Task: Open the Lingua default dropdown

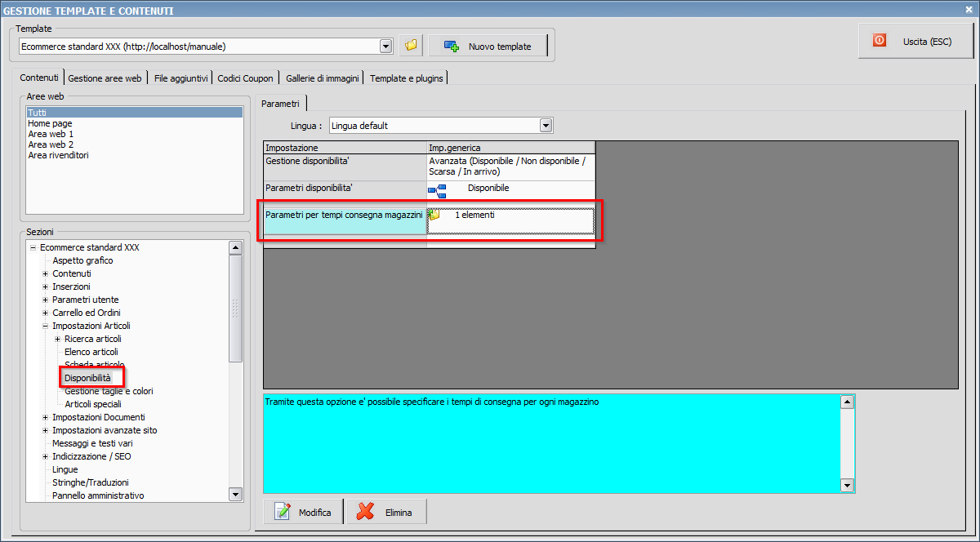Action: (546, 126)
